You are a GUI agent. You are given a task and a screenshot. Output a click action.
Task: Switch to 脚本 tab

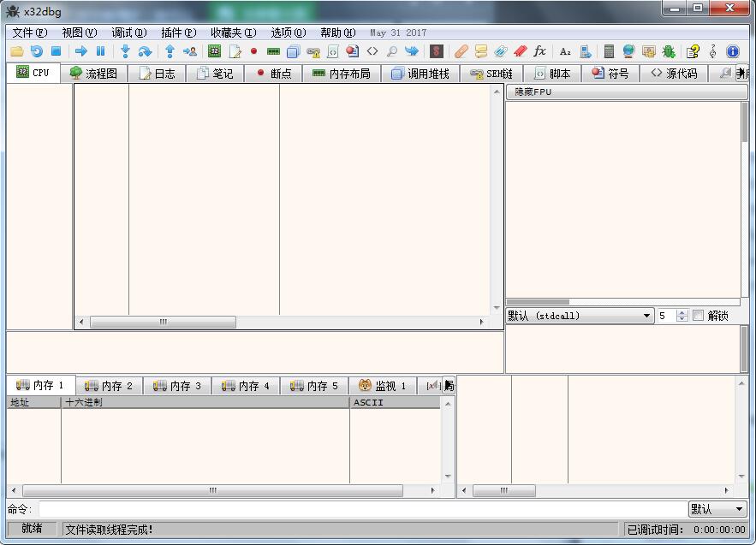click(x=552, y=74)
